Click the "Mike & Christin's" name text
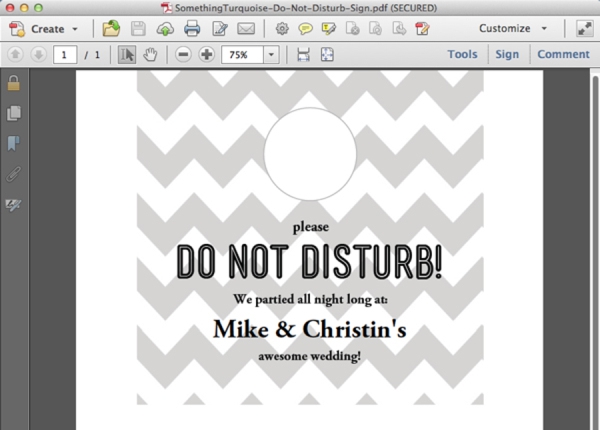This screenshot has height=430, width=600. (310, 329)
